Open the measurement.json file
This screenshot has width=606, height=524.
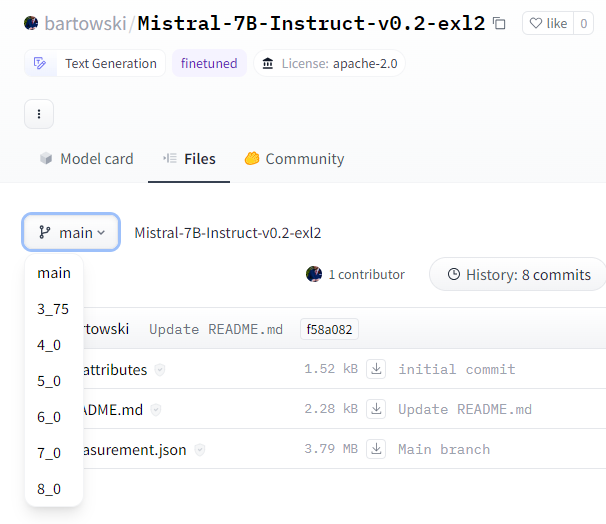pyautogui.click(x=135, y=450)
